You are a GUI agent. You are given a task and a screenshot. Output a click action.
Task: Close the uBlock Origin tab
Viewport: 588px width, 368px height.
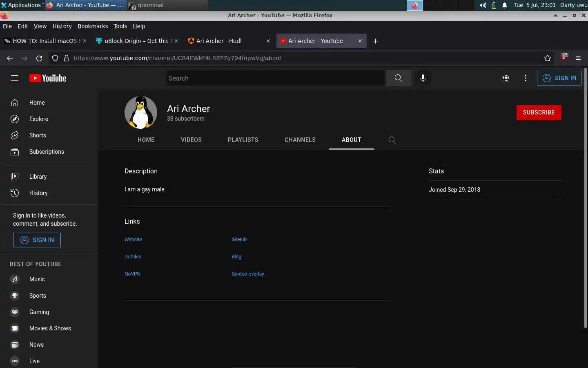[x=176, y=41]
